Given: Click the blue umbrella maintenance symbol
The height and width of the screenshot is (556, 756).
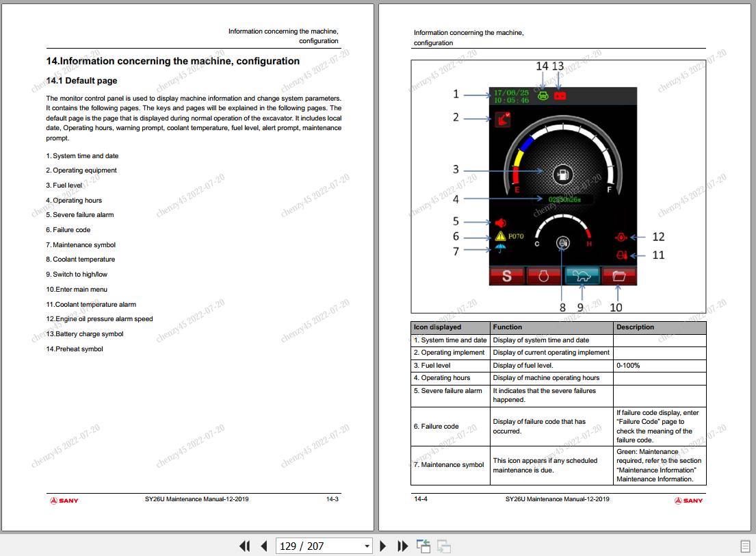Looking at the screenshot, I should pyautogui.click(x=500, y=249).
